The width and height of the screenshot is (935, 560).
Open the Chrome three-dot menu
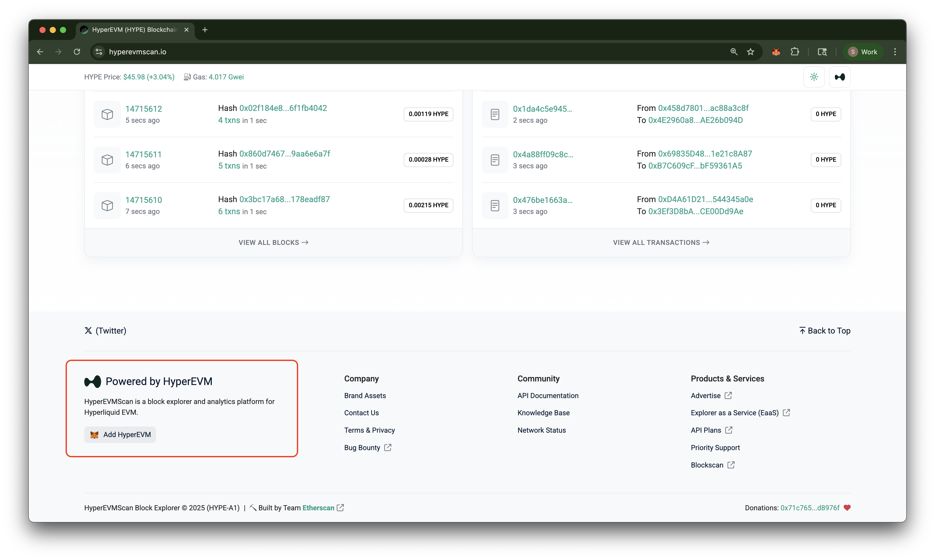click(895, 52)
